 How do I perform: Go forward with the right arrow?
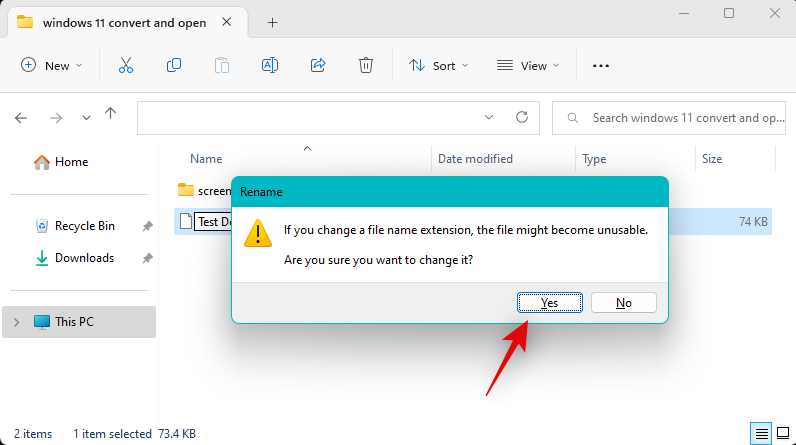(x=56, y=118)
